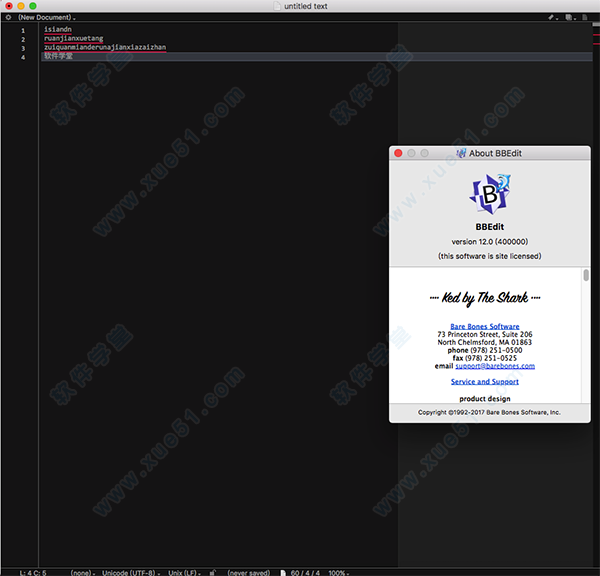Screen dimensions: 600x576
Task: Click zuiquanmianderunajianxiazaizhan on line 3
Action: pos(105,47)
